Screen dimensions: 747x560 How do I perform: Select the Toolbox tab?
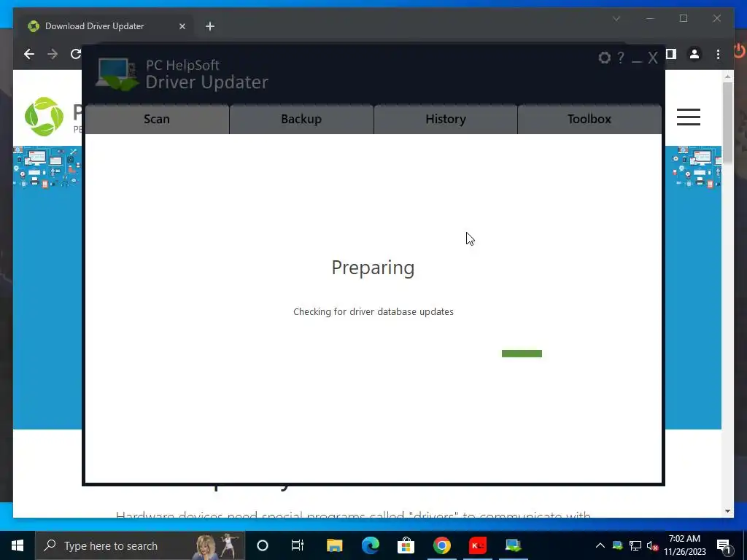coord(589,119)
